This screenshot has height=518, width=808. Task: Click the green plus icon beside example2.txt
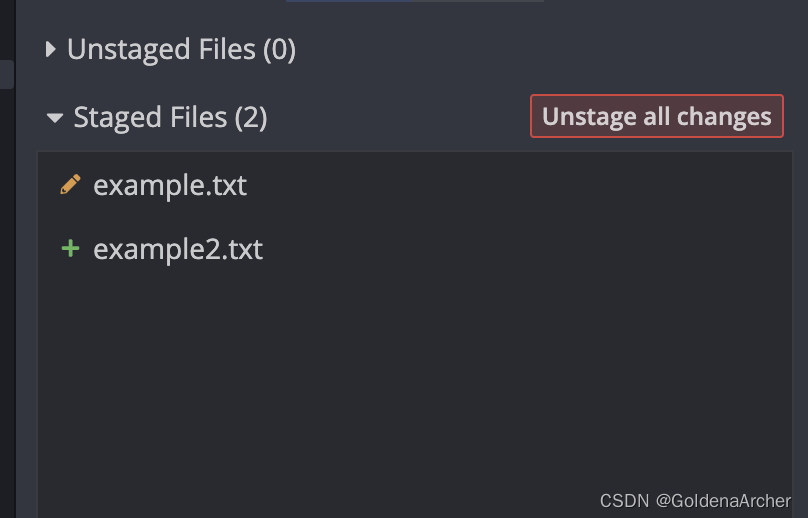(70, 248)
